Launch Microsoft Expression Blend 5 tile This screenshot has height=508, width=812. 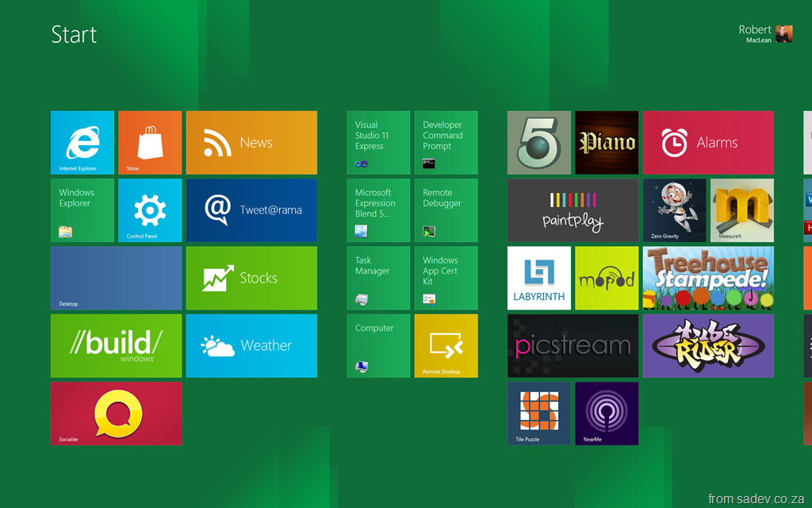tap(378, 210)
